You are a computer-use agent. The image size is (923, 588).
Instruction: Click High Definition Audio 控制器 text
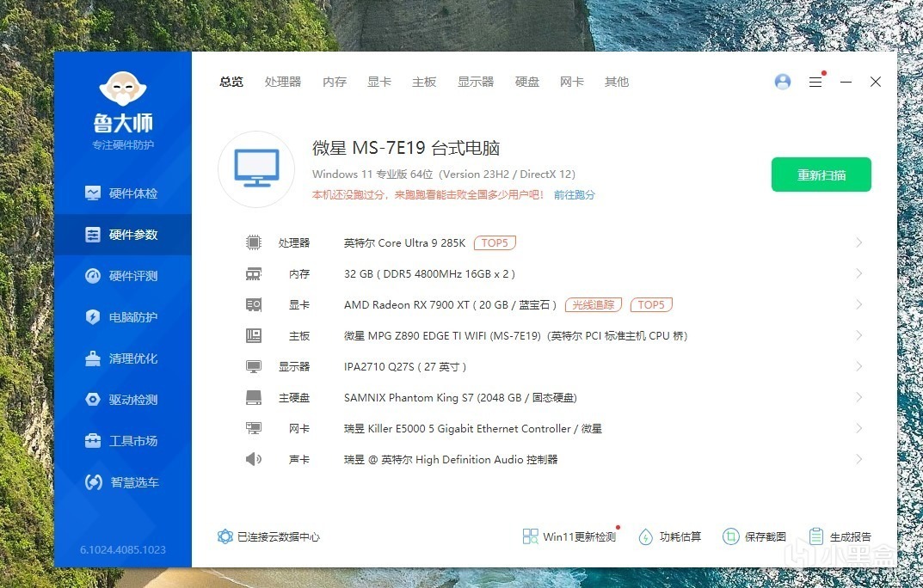[x=450, y=460]
